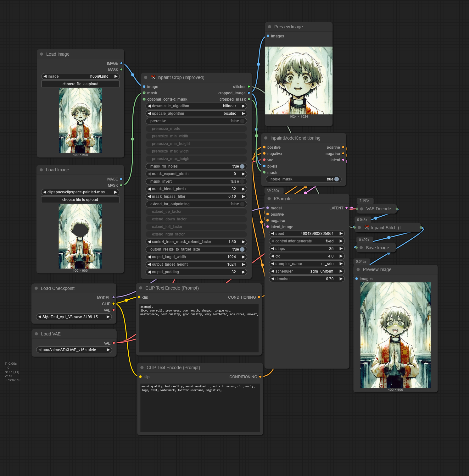Screen dimensions: 469x476
Task: Click the VAE Decode node collapse dot
Action: pyautogui.click(x=362, y=209)
